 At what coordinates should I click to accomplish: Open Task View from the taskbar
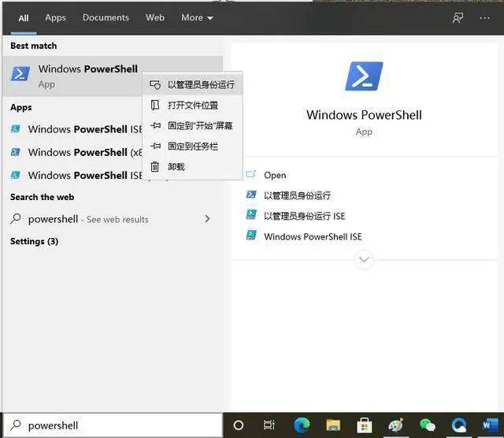click(x=269, y=425)
